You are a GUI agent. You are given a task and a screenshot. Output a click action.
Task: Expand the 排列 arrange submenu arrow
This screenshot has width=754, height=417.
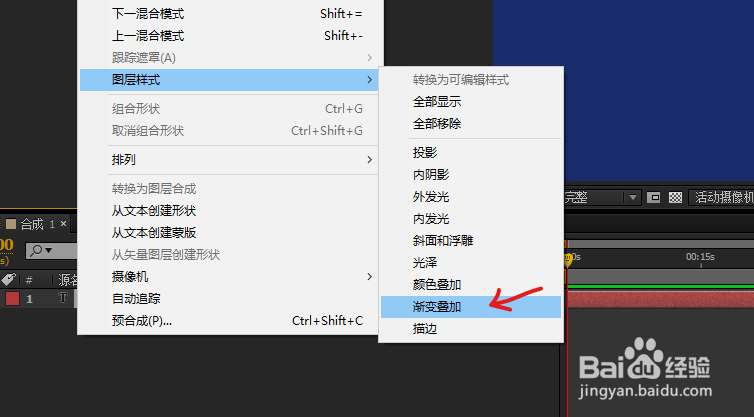click(369, 160)
